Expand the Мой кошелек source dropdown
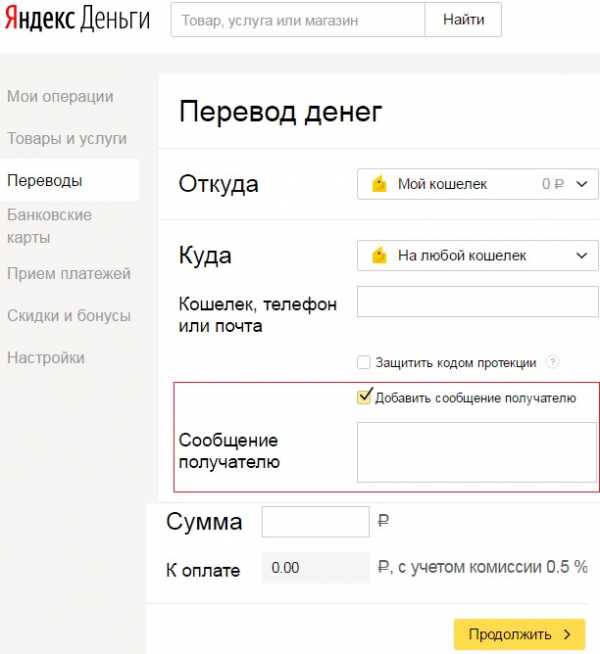Viewport: 600px width, 654px height. click(x=477, y=184)
